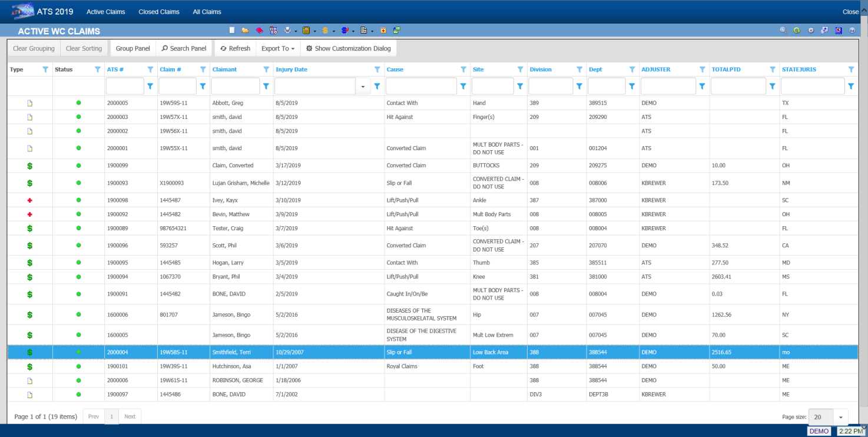Open the blue question mark help icon
This screenshot has height=437, width=868.
pyautogui.click(x=852, y=30)
